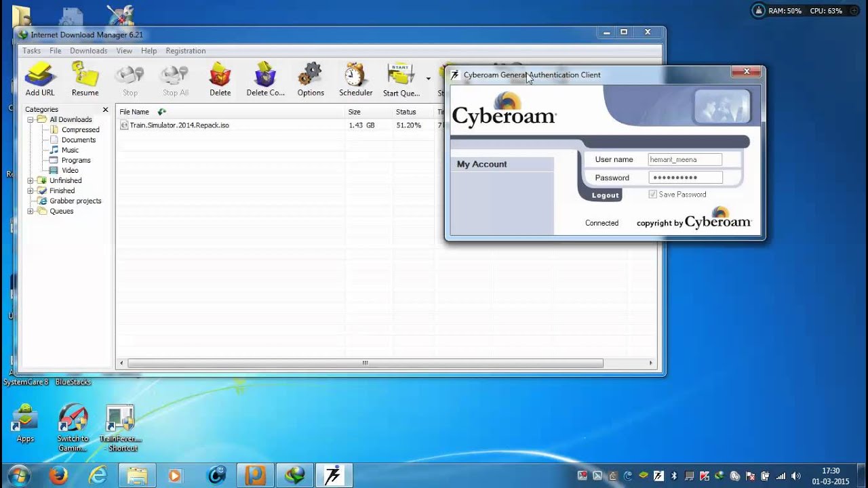
Task: Click the Stop toolbar icon in IDM
Action: click(x=130, y=79)
